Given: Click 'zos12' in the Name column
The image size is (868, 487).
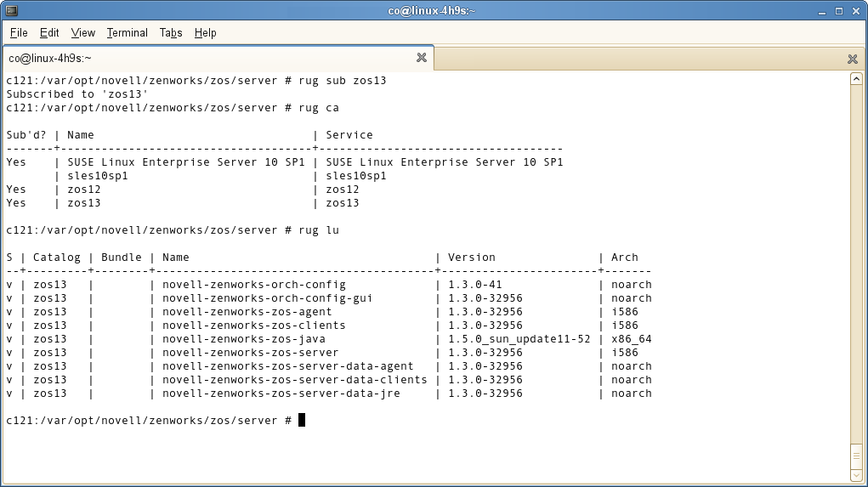Looking at the screenshot, I should tap(84, 190).
